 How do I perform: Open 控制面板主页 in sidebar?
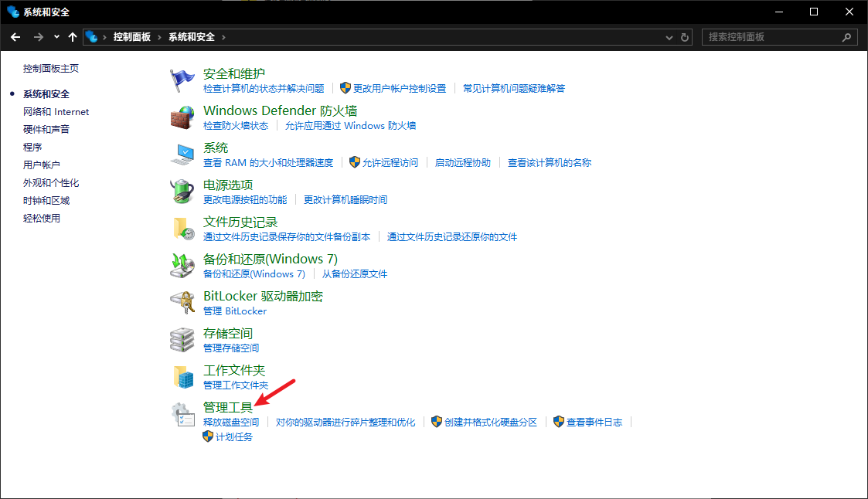(51, 69)
